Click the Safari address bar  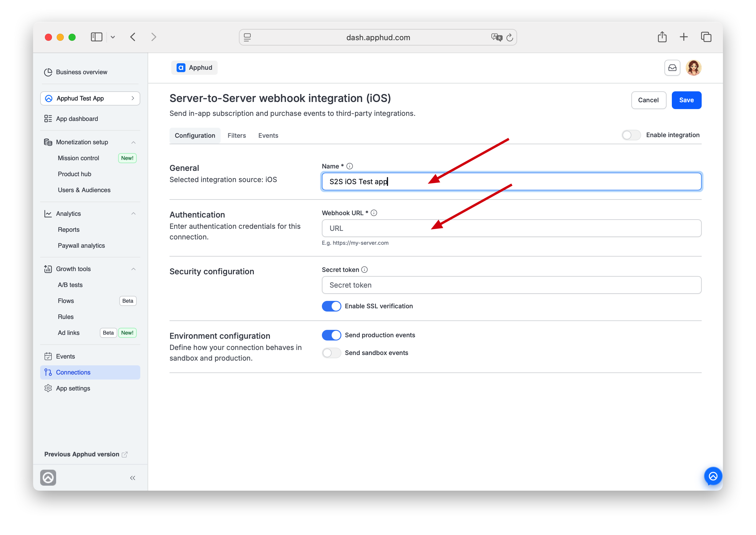(x=378, y=38)
